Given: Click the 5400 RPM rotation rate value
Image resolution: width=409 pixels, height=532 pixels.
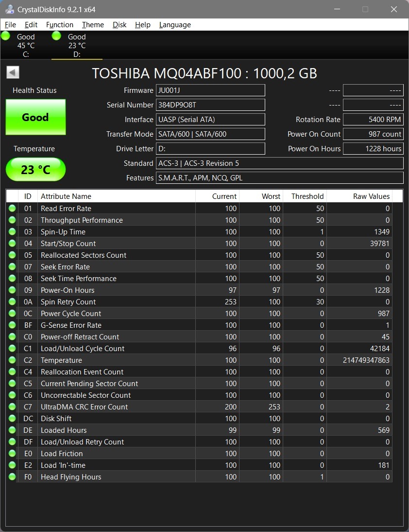Looking at the screenshot, I should tap(373, 120).
